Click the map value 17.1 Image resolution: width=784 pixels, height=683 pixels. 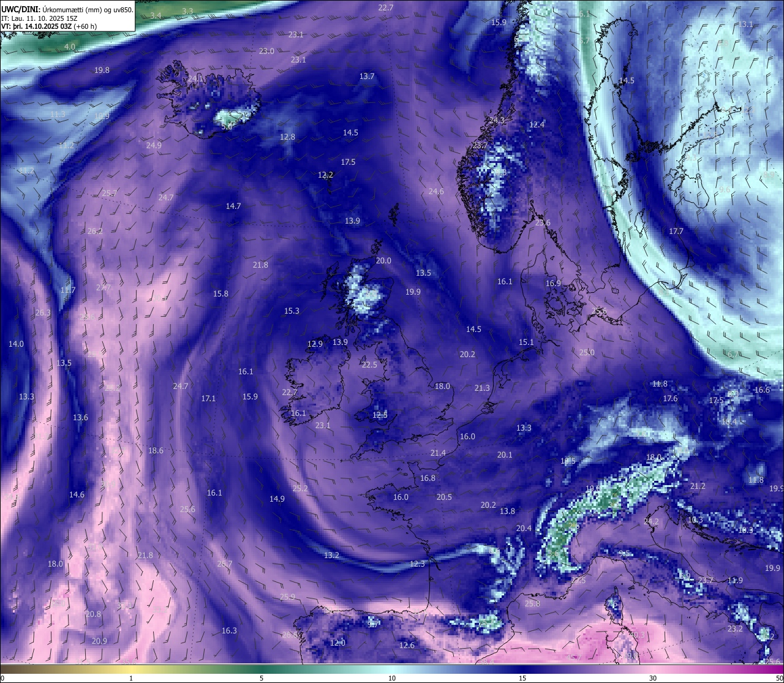pyautogui.click(x=208, y=398)
